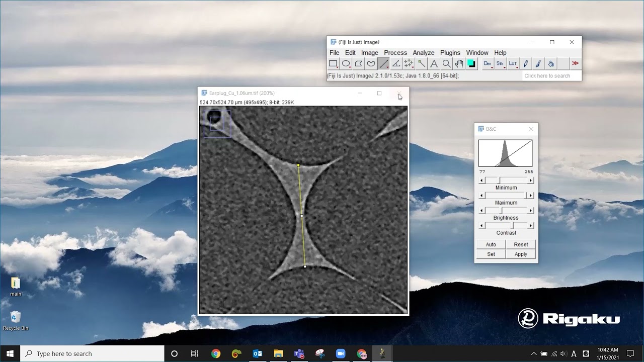Apply brightness settings in B&C panel
The height and width of the screenshot is (362, 644).
coord(521,254)
